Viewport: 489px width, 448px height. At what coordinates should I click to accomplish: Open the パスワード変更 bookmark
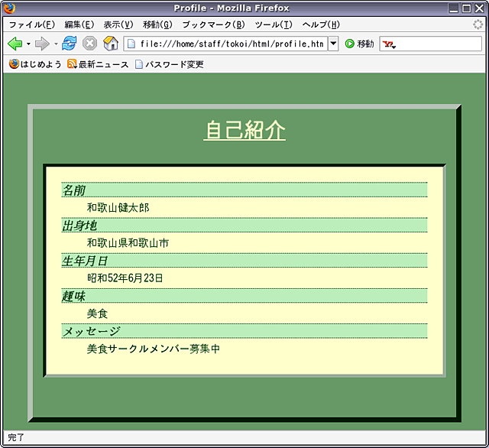[170, 64]
